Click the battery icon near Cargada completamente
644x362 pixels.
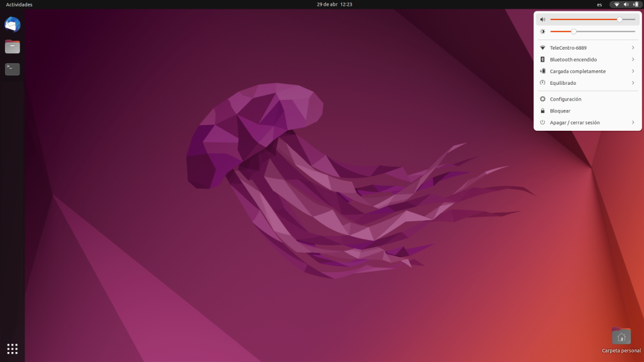pyautogui.click(x=542, y=71)
